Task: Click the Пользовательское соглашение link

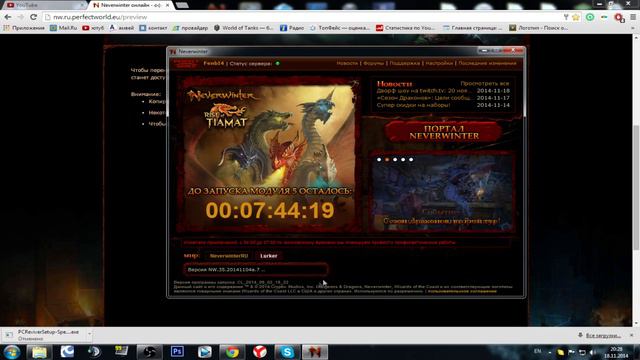Action: coord(462,291)
